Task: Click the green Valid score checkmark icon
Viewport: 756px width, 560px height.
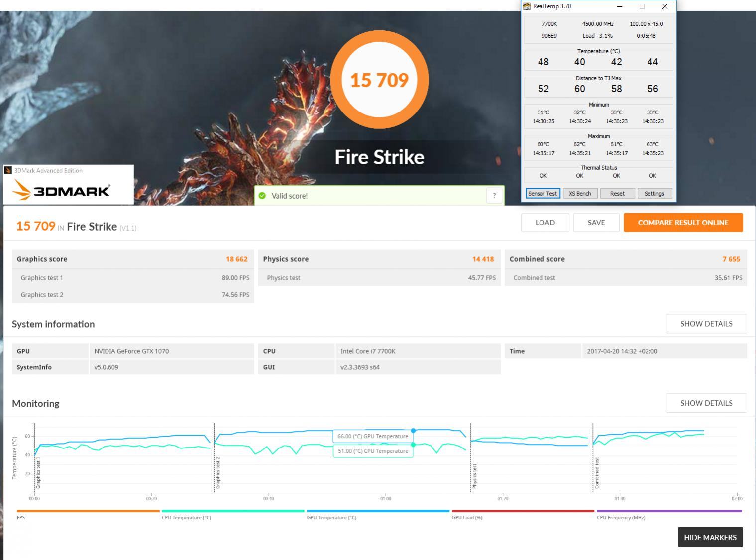Action: (x=262, y=196)
